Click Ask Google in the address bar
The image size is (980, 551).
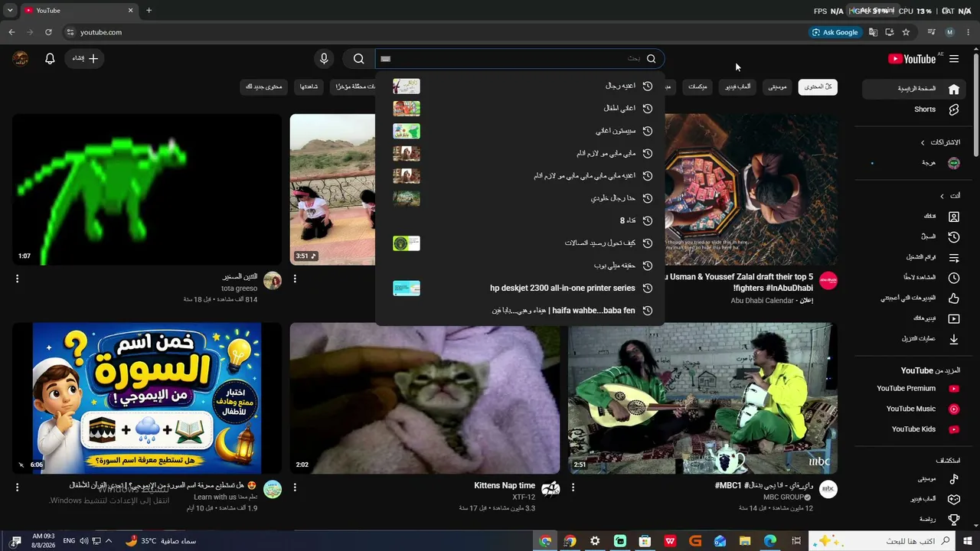pyautogui.click(x=835, y=32)
